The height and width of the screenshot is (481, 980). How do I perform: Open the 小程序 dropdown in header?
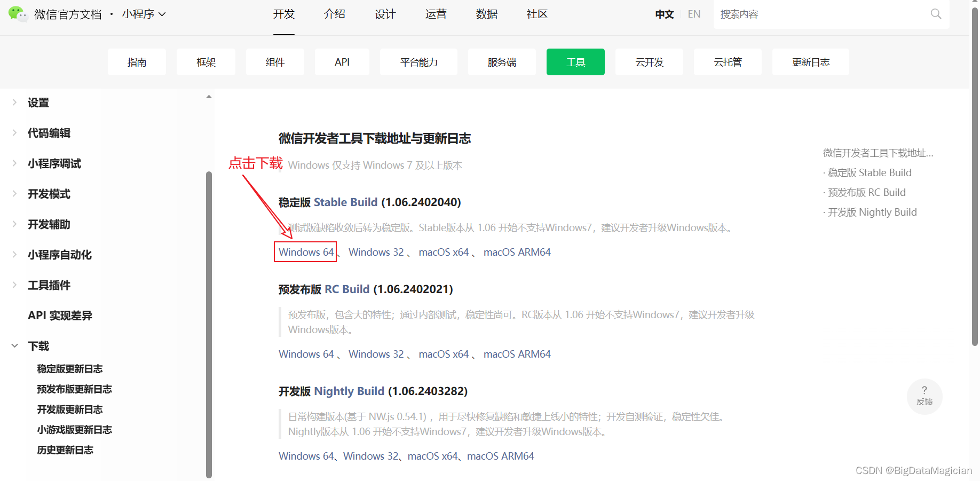[144, 14]
